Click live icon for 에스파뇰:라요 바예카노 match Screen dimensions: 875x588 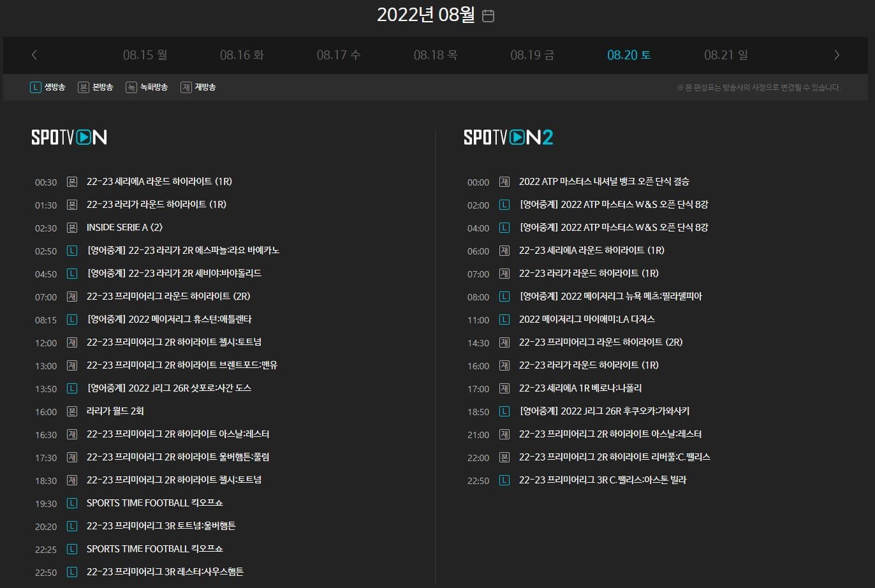tap(72, 251)
